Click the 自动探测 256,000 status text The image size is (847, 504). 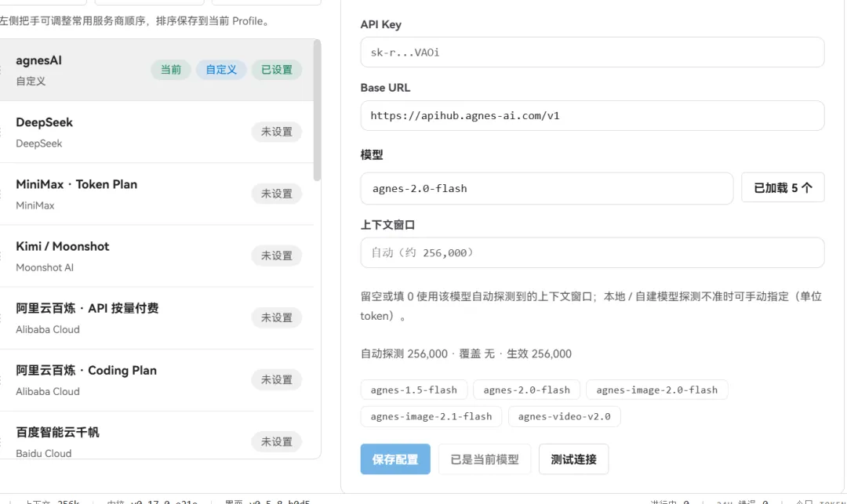tap(404, 354)
